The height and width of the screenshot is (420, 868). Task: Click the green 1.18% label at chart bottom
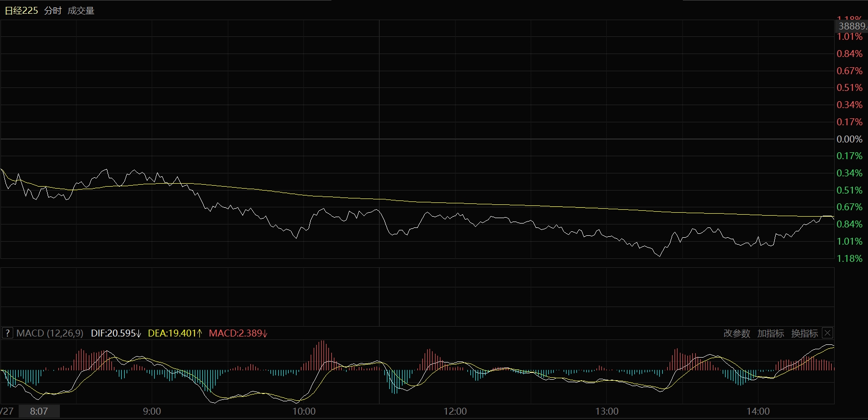(849, 258)
